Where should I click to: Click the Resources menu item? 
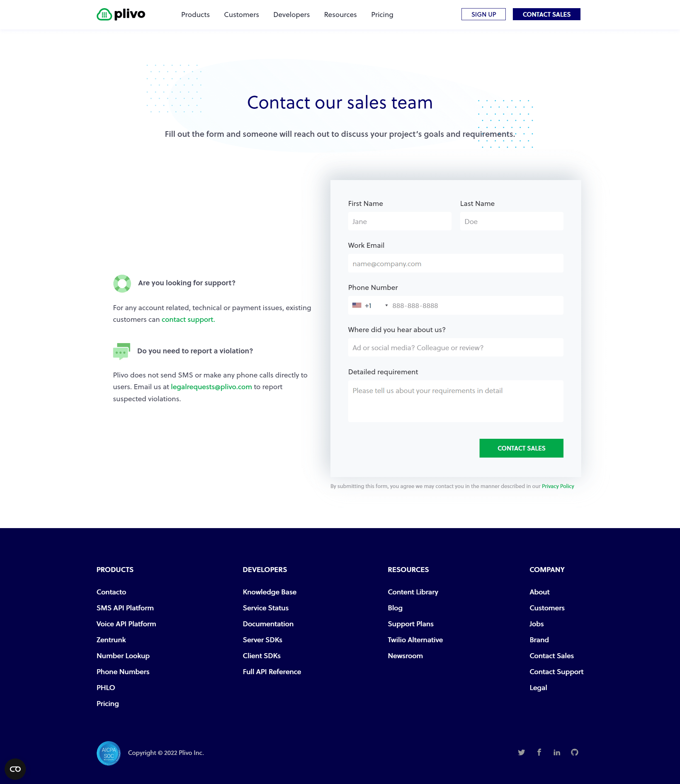click(x=340, y=14)
